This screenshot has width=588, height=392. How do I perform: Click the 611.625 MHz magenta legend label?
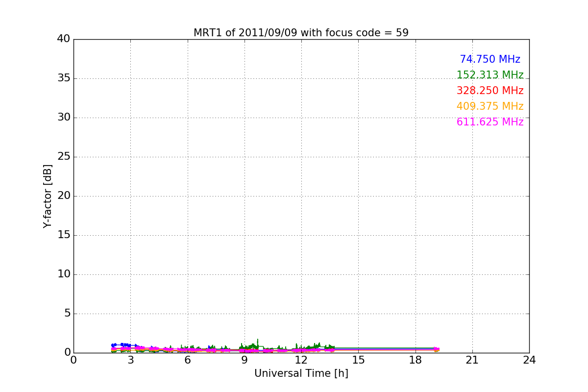[x=490, y=122]
